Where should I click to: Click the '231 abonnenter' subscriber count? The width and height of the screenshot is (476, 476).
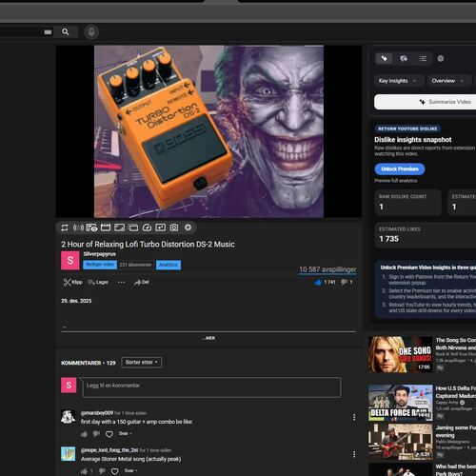pos(135,265)
